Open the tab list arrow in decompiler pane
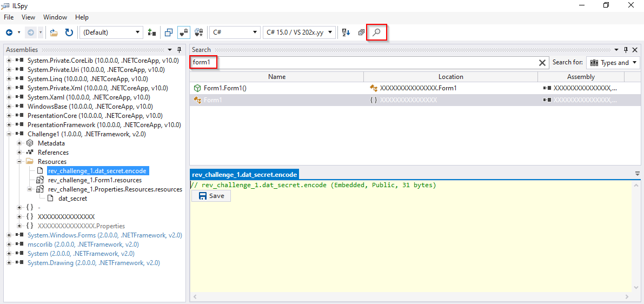This screenshot has width=644, height=304. (x=637, y=173)
